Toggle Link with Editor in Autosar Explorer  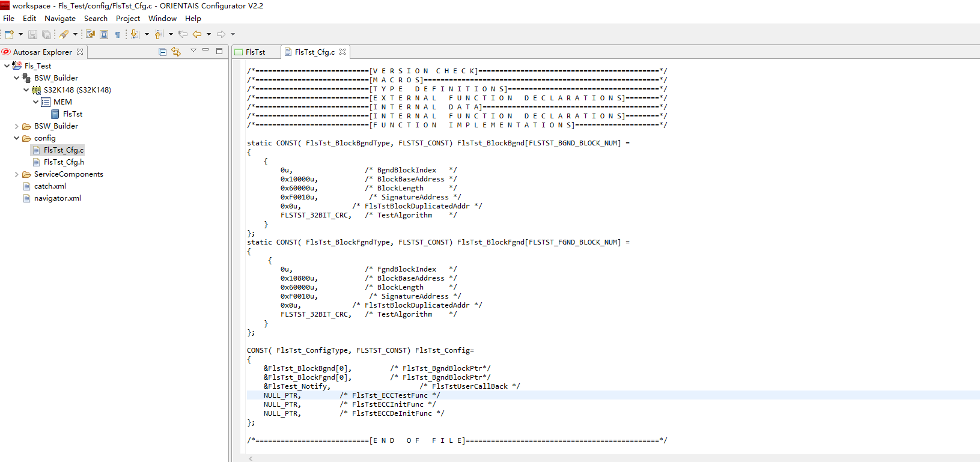coord(176,52)
